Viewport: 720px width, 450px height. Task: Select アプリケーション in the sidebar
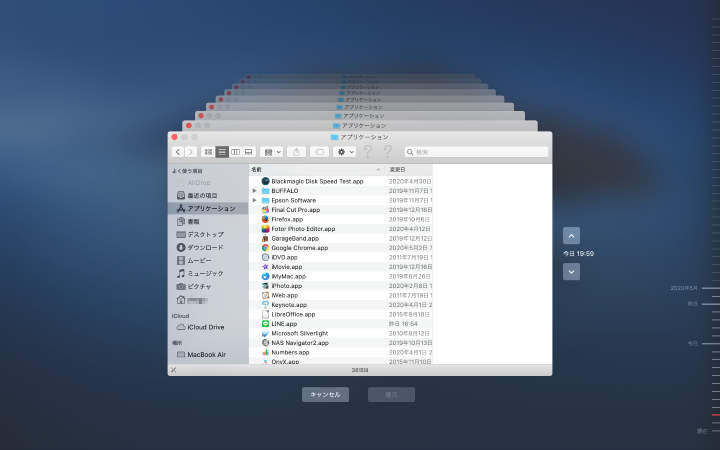pyautogui.click(x=208, y=208)
